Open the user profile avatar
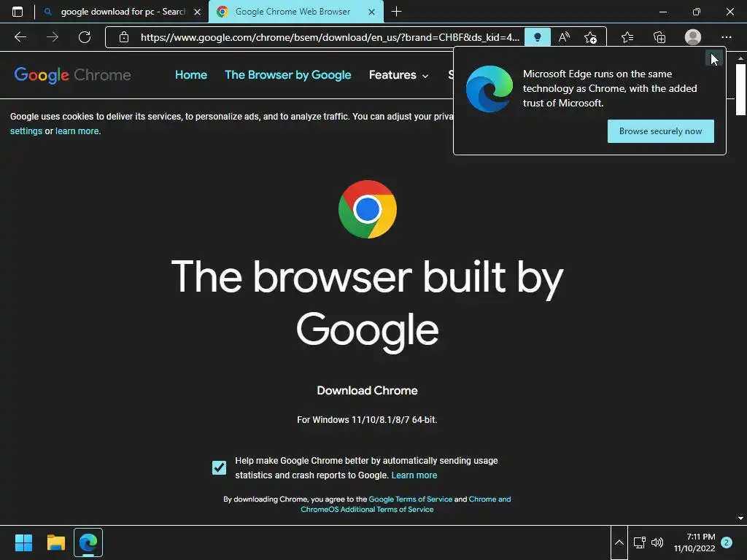This screenshot has width=747, height=560. click(x=693, y=37)
